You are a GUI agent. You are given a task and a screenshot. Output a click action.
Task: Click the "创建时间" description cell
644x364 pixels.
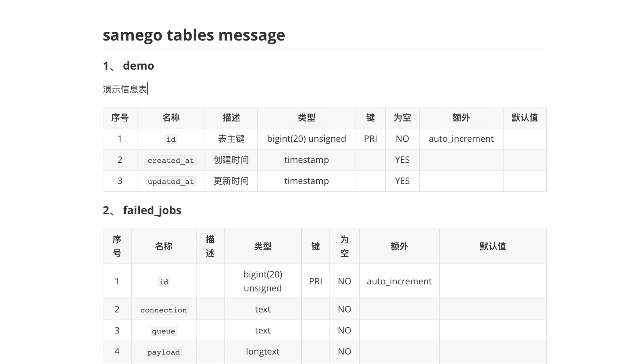(231, 160)
